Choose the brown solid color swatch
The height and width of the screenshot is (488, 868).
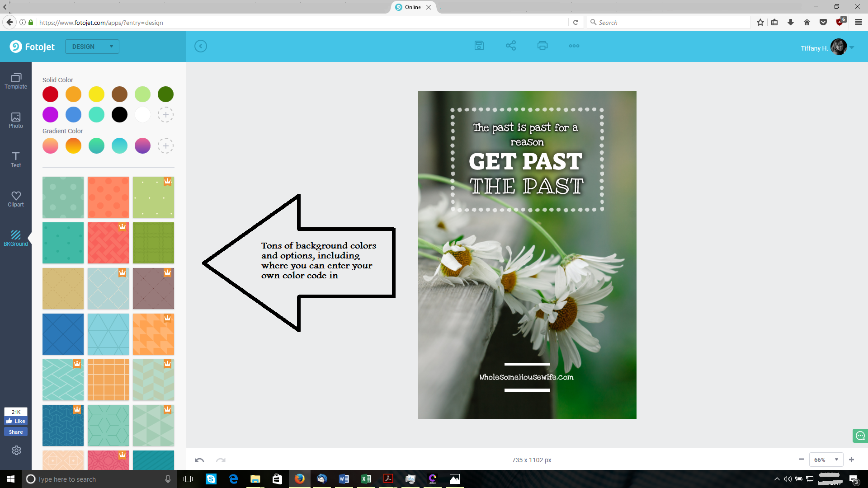tap(119, 94)
